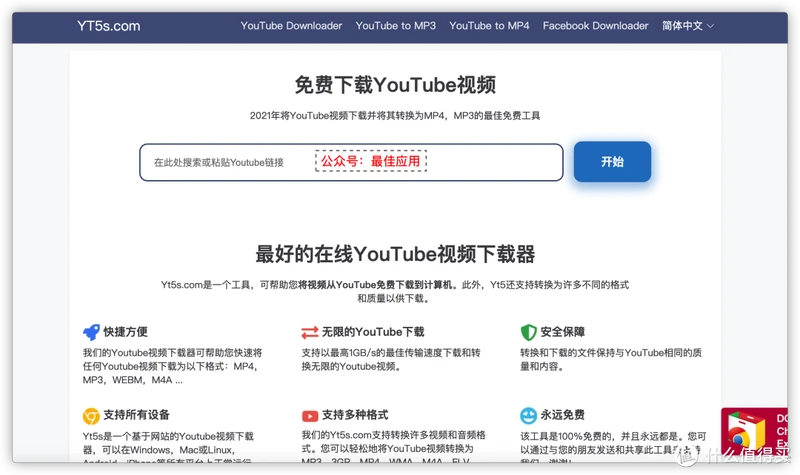800x475 pixels.
Task: Click the 支持多种格式 feature title
Action: click(355, 415)
